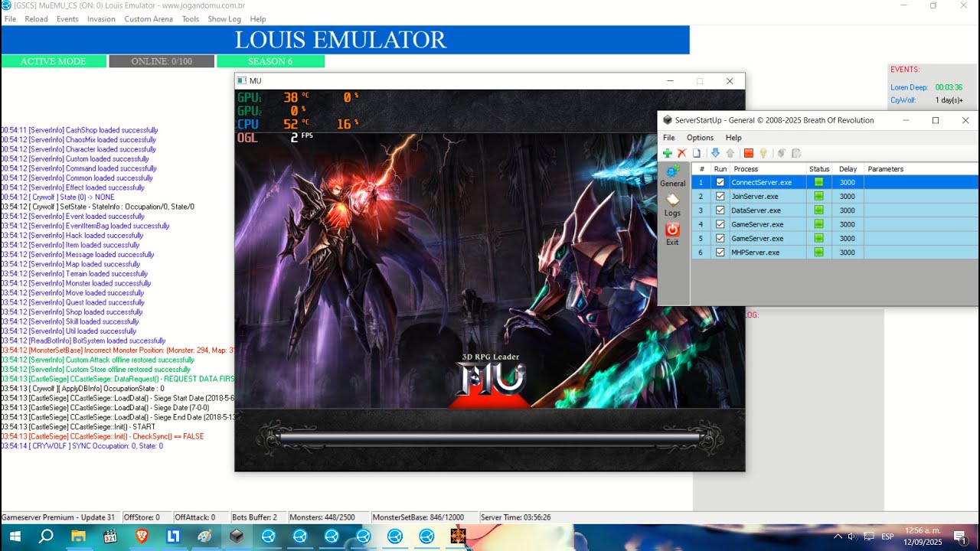Click the ONLINE: 0/100 indicator
Screen dimensions: 980x551
pos(162,61)
